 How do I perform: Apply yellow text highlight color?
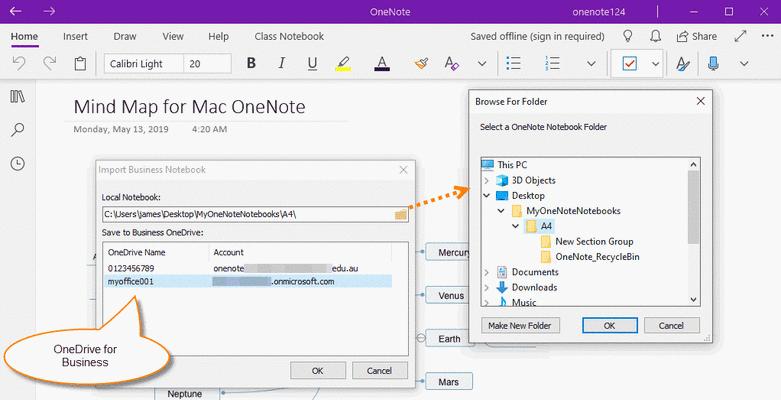[x=343, y=63]
